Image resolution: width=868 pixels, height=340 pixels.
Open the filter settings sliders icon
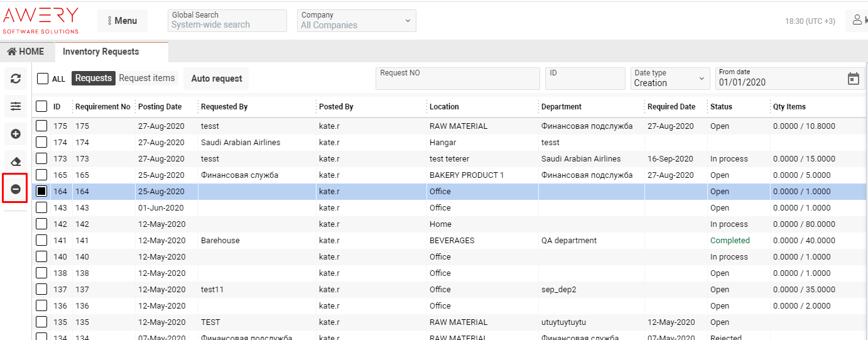pos(16,107)
